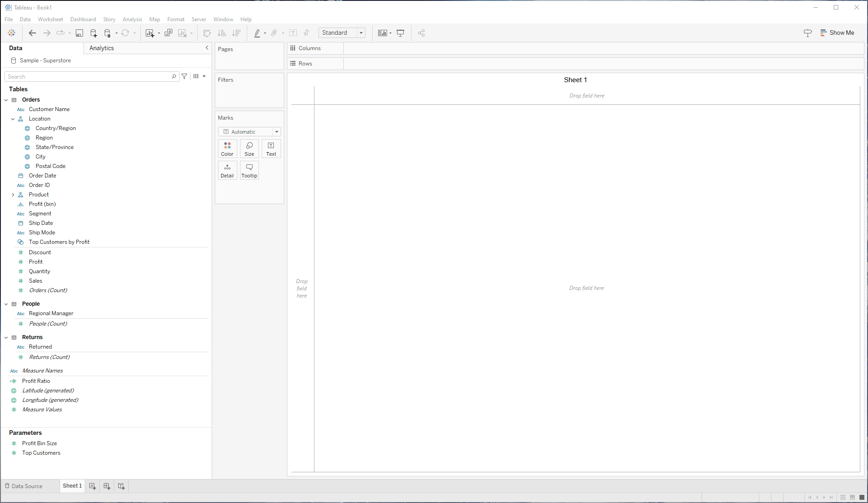Click the New Data Source icon
Screen dimensions: 868x503
click(x=93, y=33)
